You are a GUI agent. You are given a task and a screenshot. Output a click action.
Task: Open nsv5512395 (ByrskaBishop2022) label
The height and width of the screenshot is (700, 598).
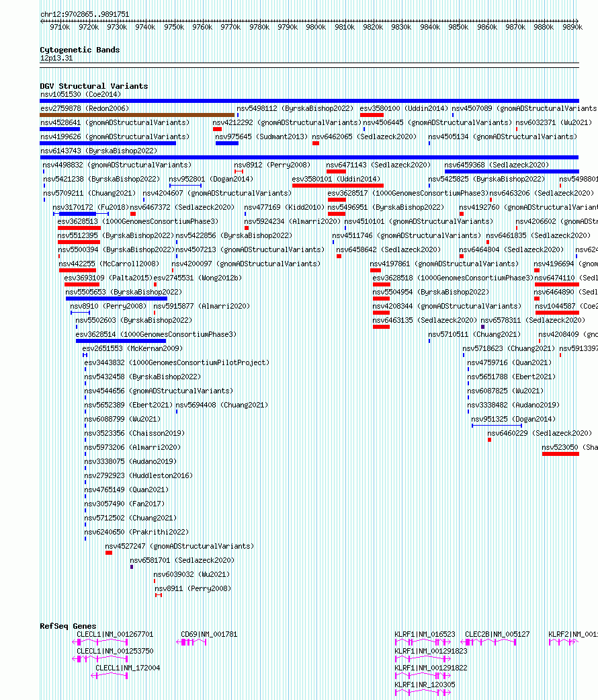pyautogui.click(x=116, y=236)
